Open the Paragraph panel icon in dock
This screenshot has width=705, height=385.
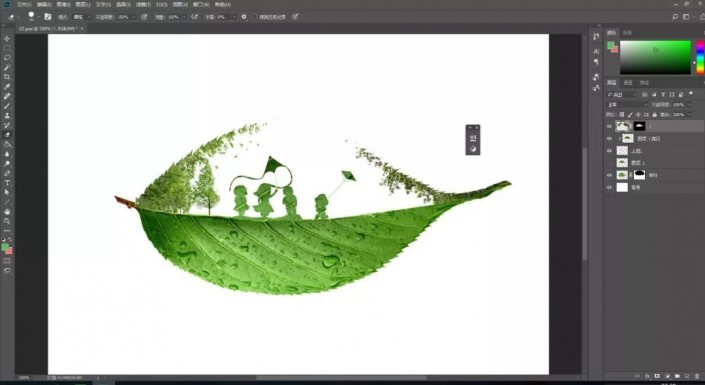pos(596,62)
